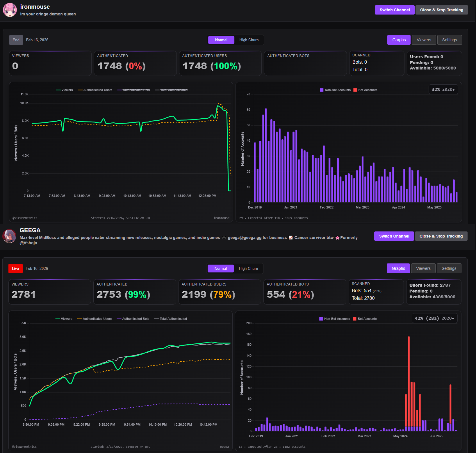Viewport: 476px width, 453px height.
Task: Open Viewers tab in ironmouse panel
Action: point(424,40)
